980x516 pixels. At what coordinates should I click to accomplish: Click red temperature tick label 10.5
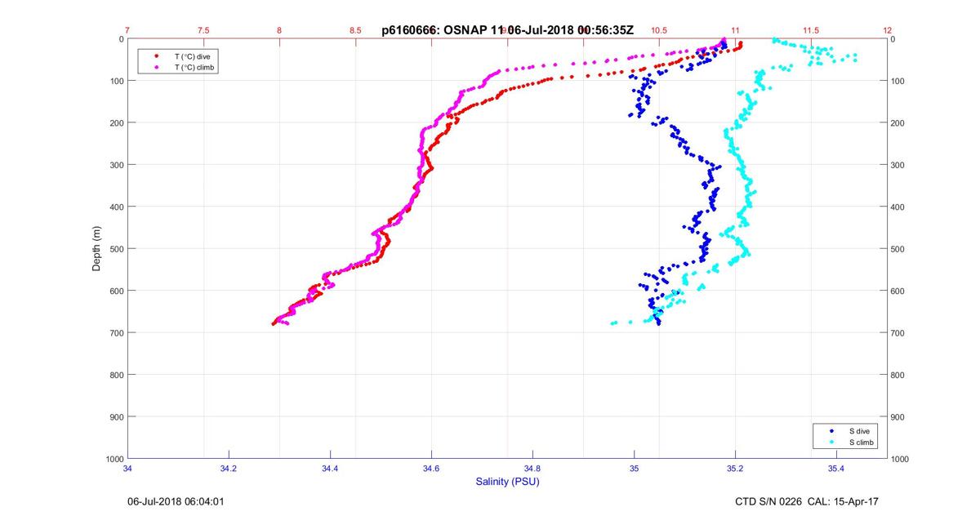point(659,30)
